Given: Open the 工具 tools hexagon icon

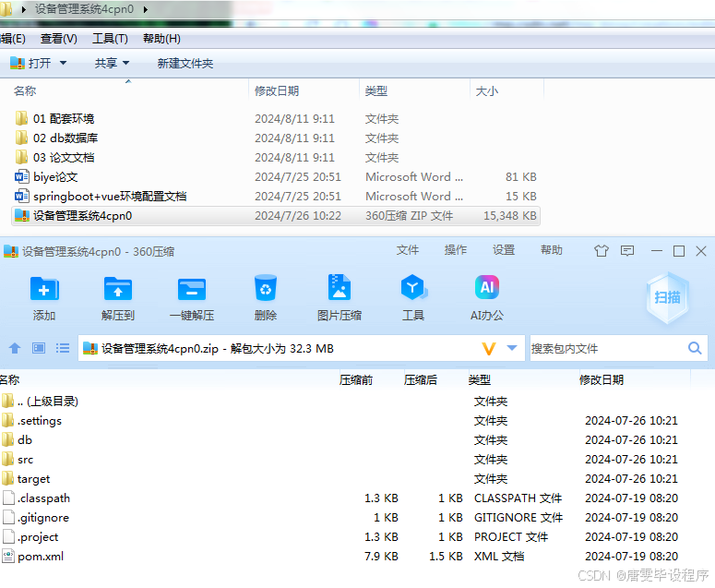Looking at the screenshot, I should [x=413, y=287].
